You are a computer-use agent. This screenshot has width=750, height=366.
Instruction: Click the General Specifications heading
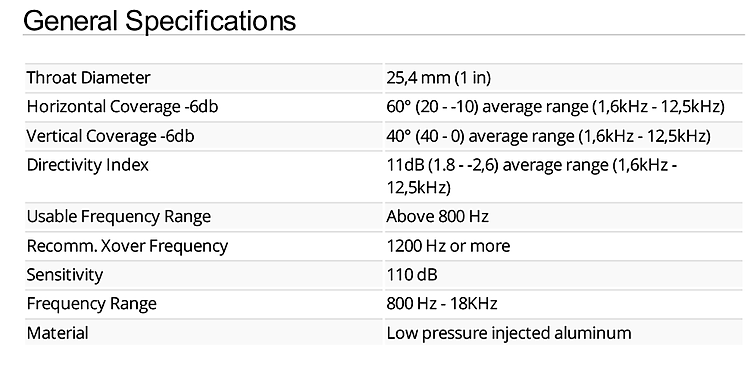pyautogui.click(x=159, y=21)
